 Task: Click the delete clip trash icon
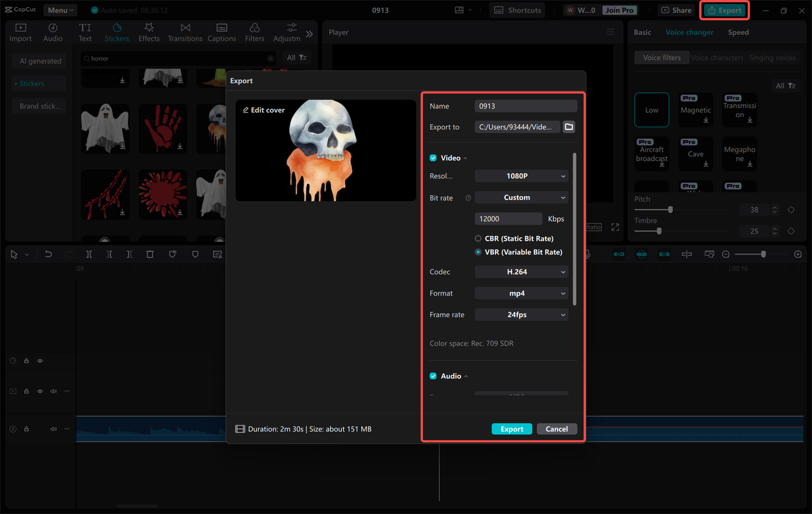[x=150, y=254]
